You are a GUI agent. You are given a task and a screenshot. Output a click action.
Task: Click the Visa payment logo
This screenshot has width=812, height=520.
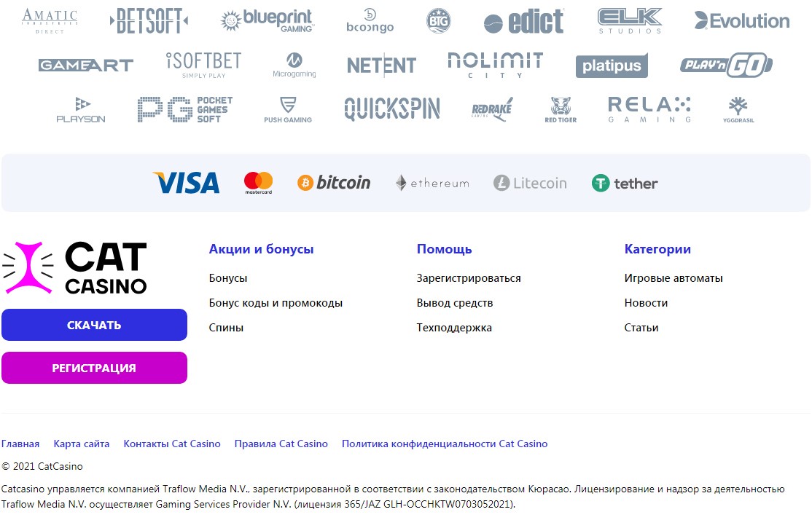pos(186,183)
